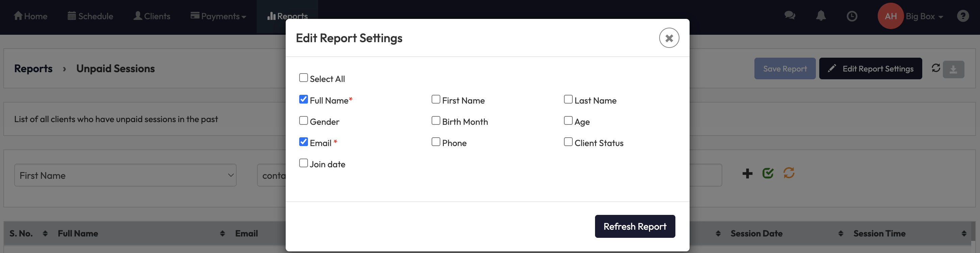Open the Clients menu item

pos(152,16)
